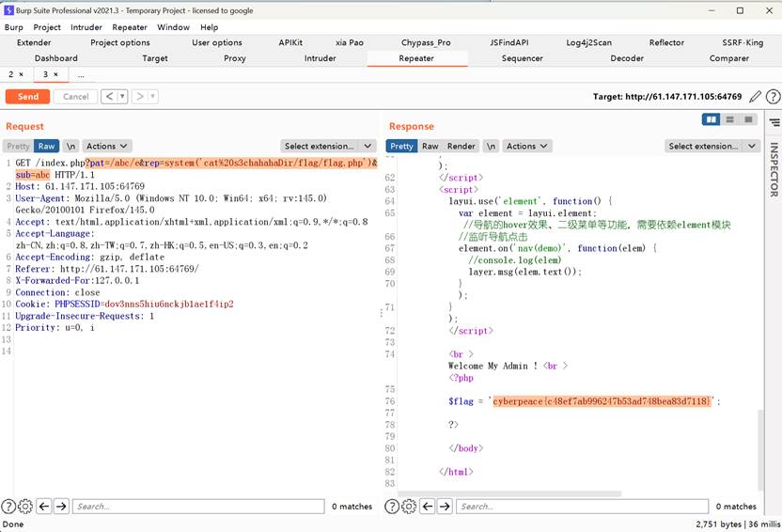
Task: Select Response Render view
Action: (461, 146)
